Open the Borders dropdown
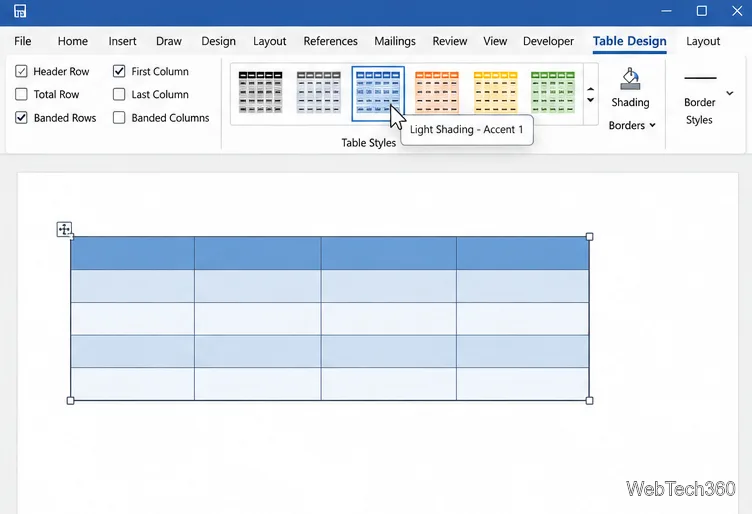The image size is (752, 514). point(632,125)
